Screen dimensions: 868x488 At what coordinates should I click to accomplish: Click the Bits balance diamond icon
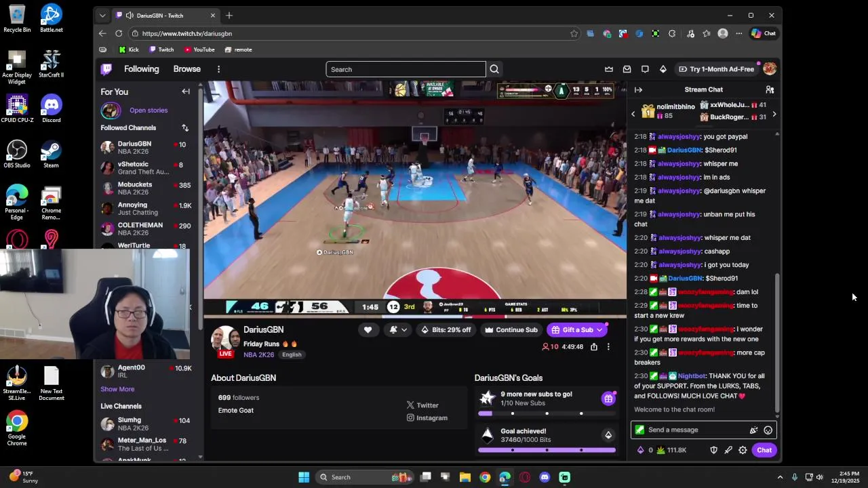[x=640, y=450]
